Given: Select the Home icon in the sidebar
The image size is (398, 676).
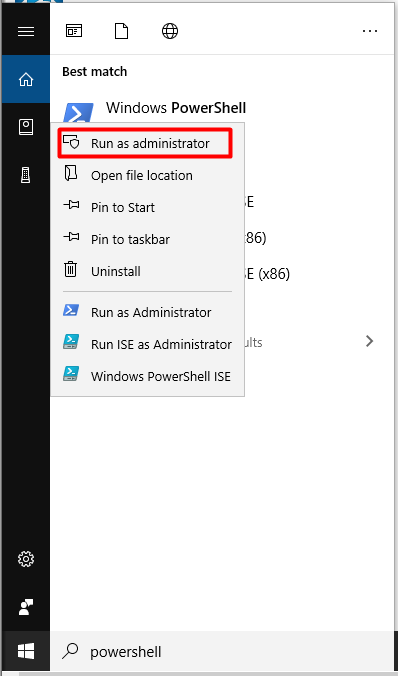Looking at the screenshot, I should [x=26, y=79].
